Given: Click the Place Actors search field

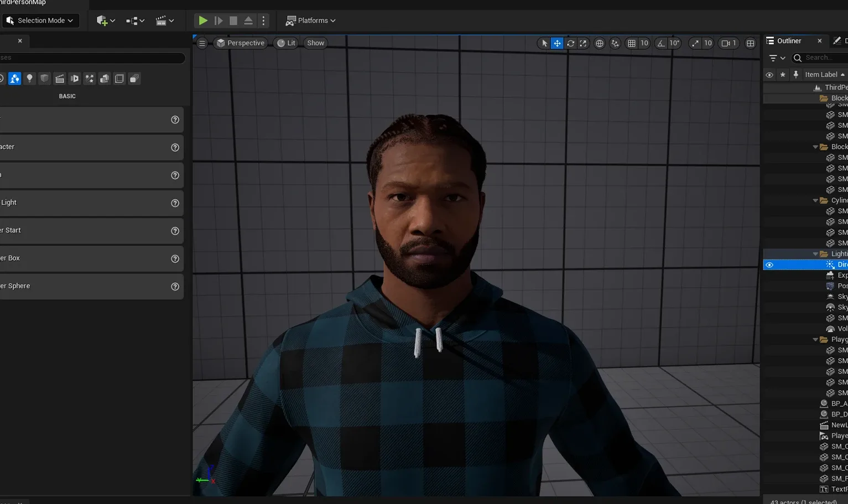Looking at the screenshot, I should click(x=91, y=58).
